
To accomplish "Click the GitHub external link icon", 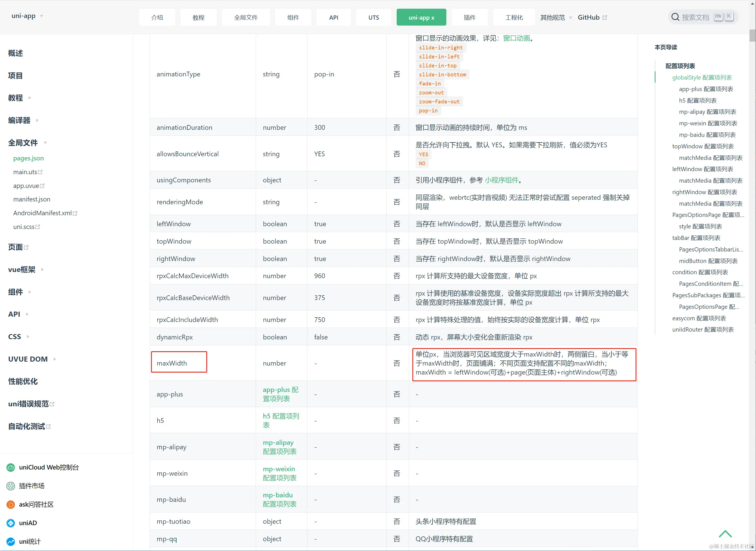I will 605,17.
